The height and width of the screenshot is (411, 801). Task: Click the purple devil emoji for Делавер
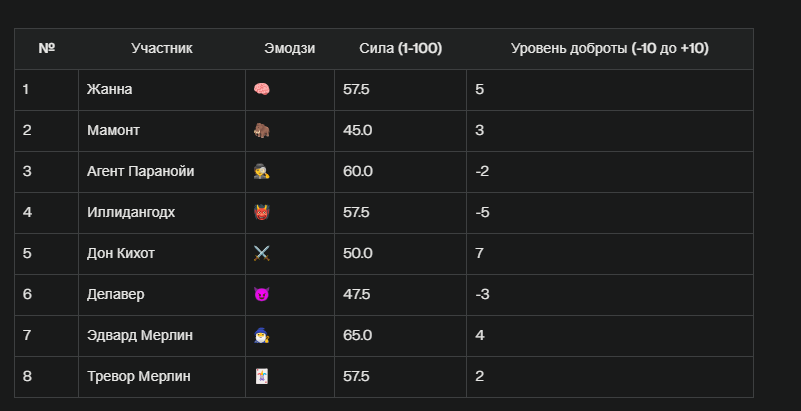coord(262,295)
